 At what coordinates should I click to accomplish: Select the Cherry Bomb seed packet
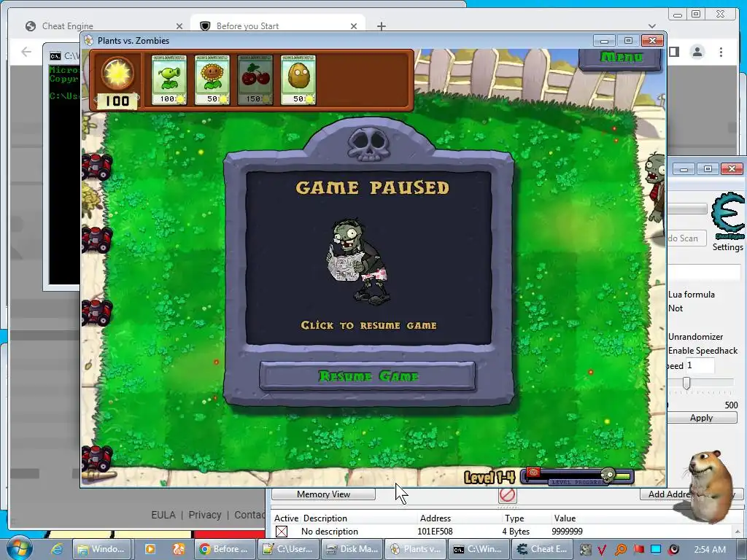pyautogui.click(x=255, y=79)
